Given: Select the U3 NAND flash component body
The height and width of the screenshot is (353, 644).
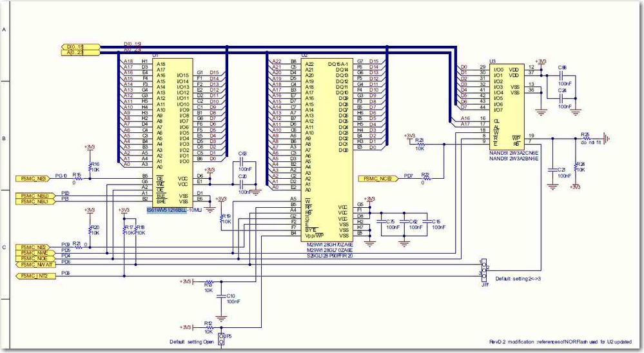Looking at the screenshot, I should 507,106.
